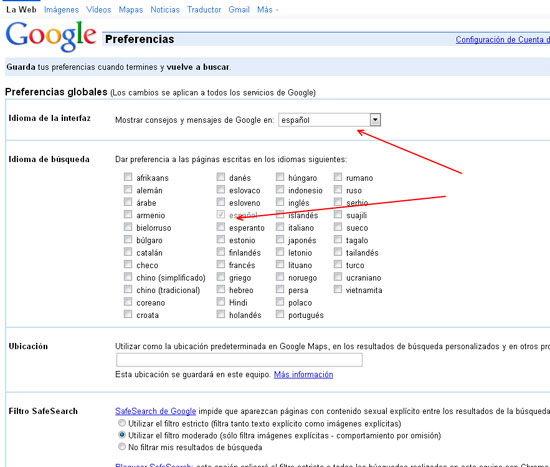Check the húngaro language checkbox
This screenshot has height=467, width=550.
pyautogui.click(x=280, y=177)
